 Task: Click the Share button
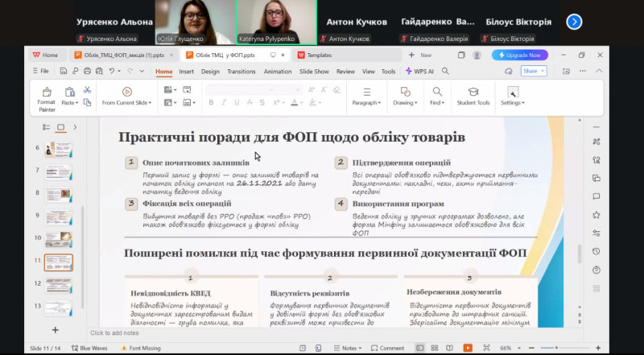(534, 71)
